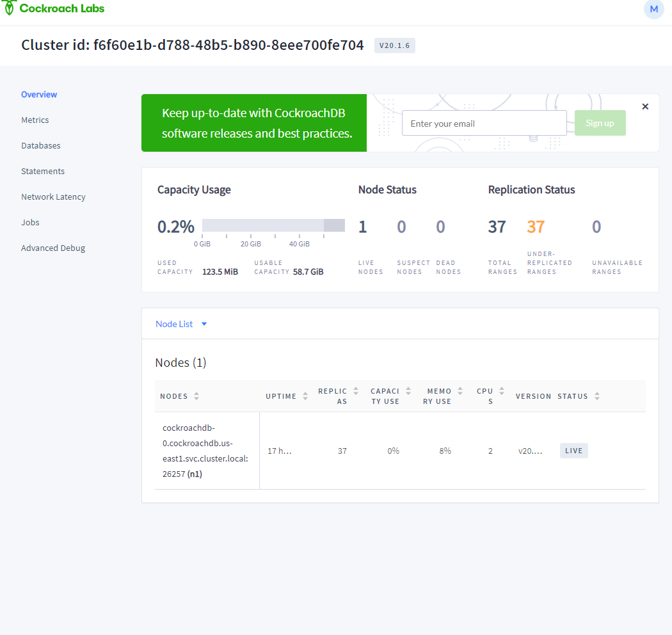Click the Sign up button

(600, 123)
